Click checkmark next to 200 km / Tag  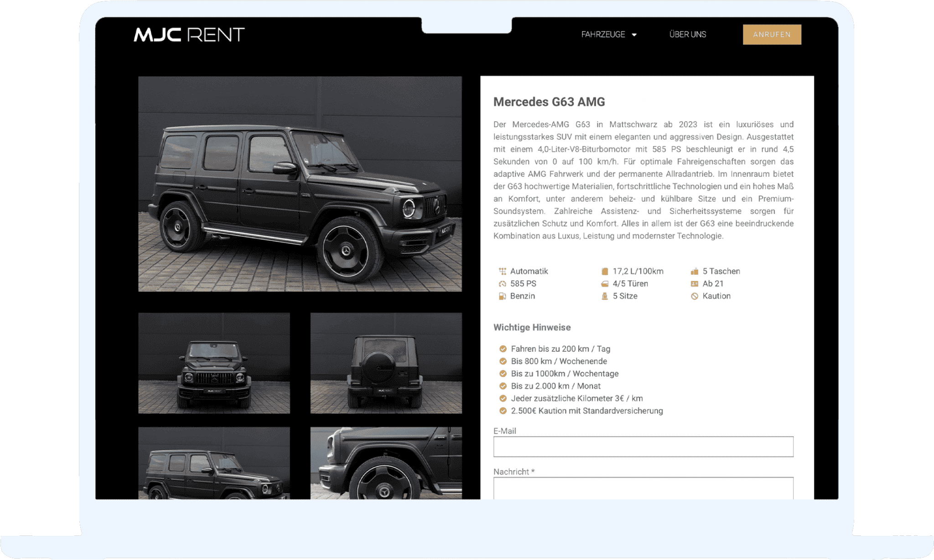[x=503, y=349]
